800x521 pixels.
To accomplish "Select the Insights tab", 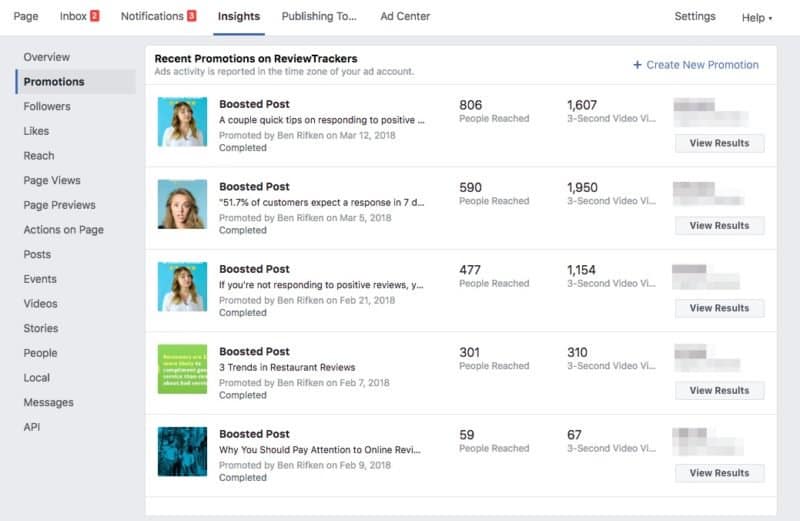I will pyautogui.click(x=239, y=16).
